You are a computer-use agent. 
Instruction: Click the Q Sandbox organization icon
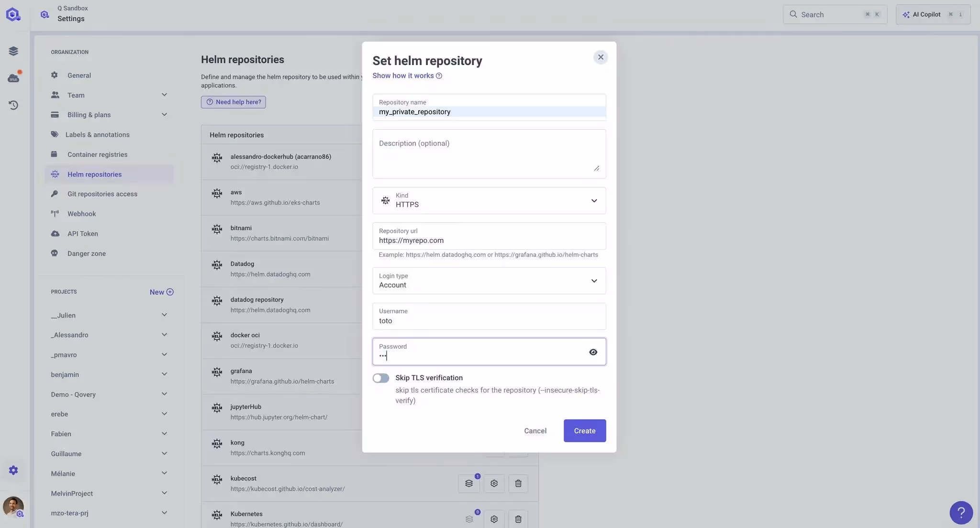[x=45, y=14]
